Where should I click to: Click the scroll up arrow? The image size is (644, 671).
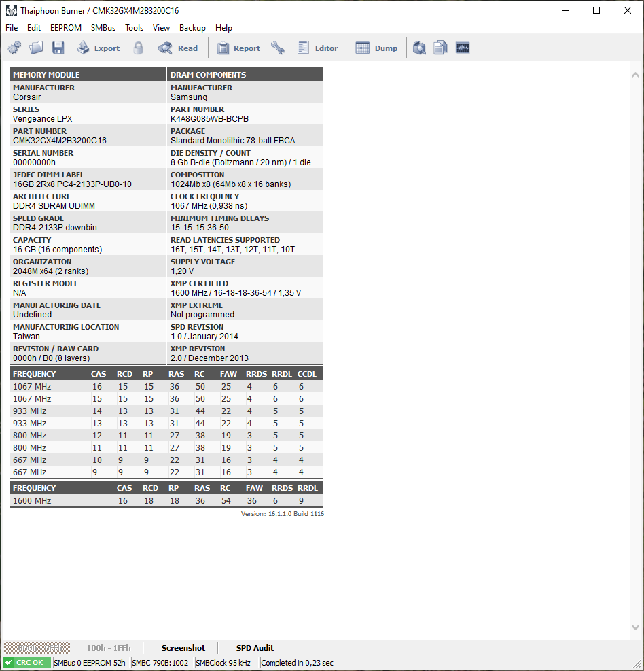click(x=635, y=75)
